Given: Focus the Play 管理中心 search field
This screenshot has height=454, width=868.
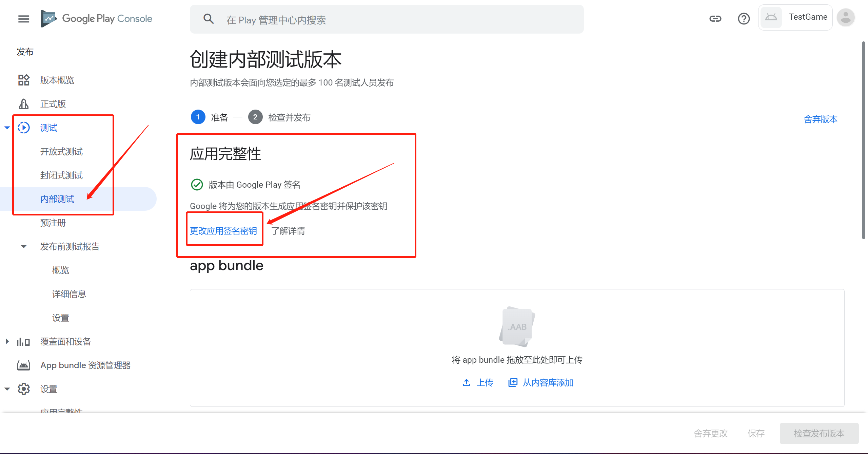Looking at the screenshot, I should tap(387, 19).
